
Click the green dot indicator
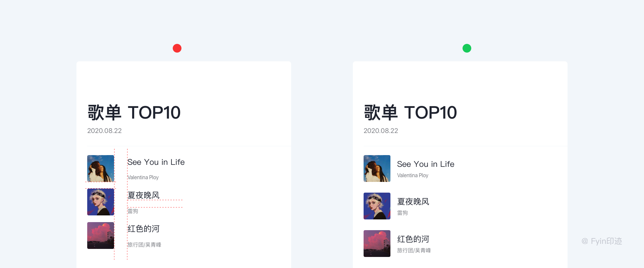pos(467,48)
